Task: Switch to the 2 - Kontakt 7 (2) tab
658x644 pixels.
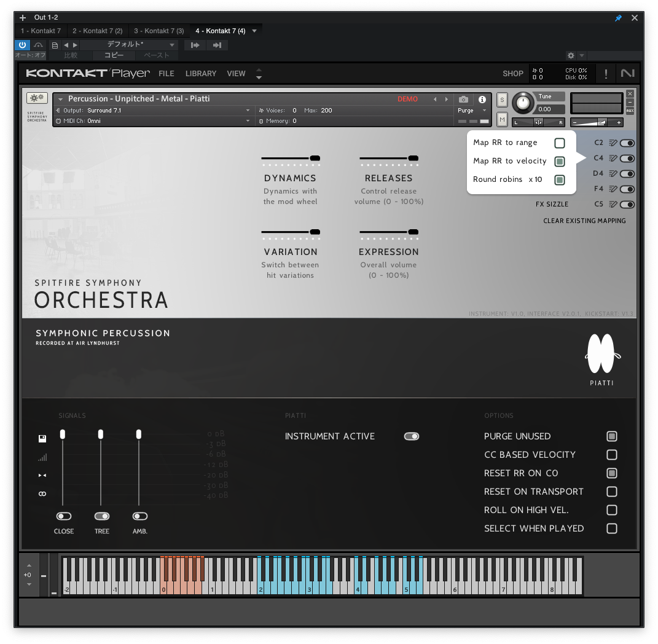Action: (97, 31)
